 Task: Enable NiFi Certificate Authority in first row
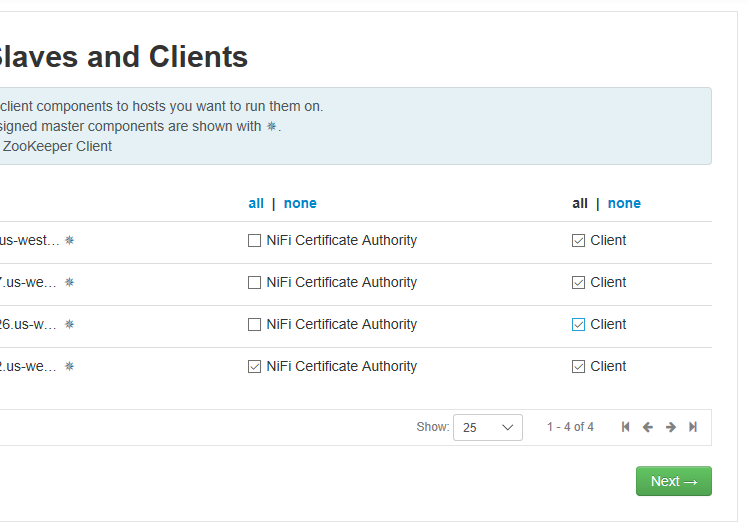pos(255,241)
